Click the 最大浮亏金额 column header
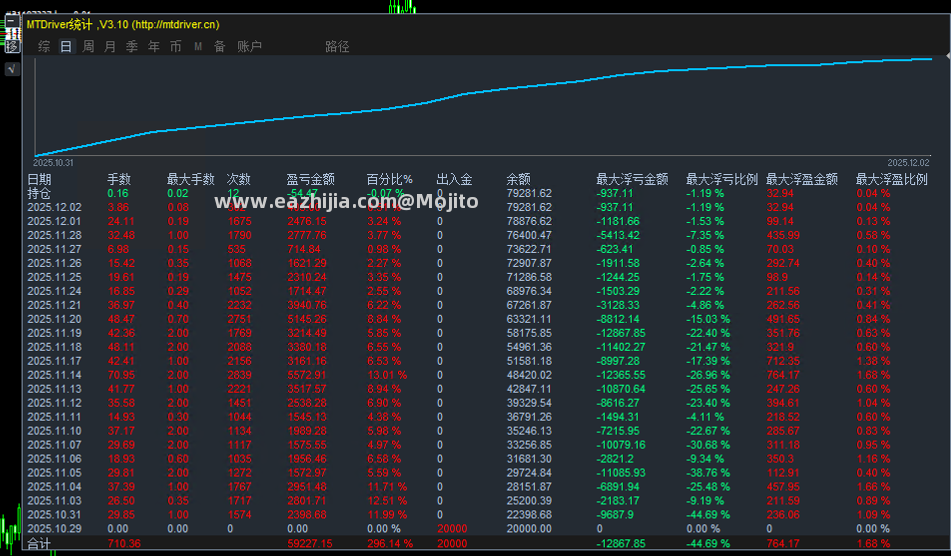951x556 pixels. point(632,179)
